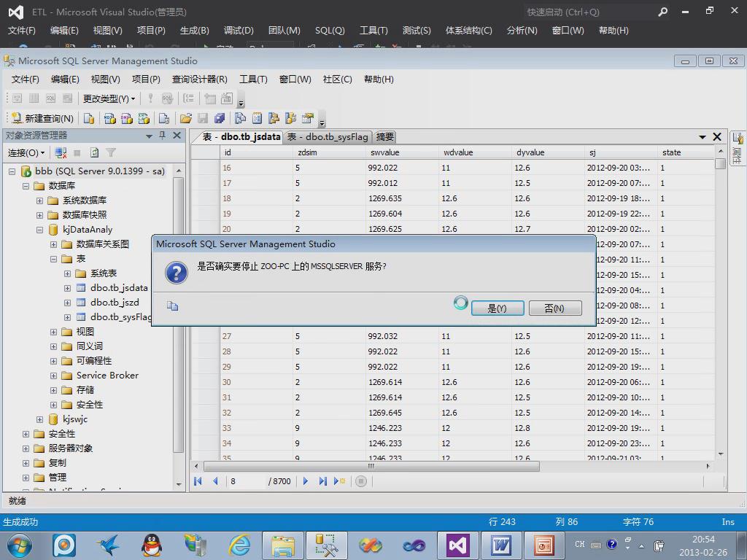Open the 查询设计器(R) menu
The image size is (747, 560).
point(200,79)
